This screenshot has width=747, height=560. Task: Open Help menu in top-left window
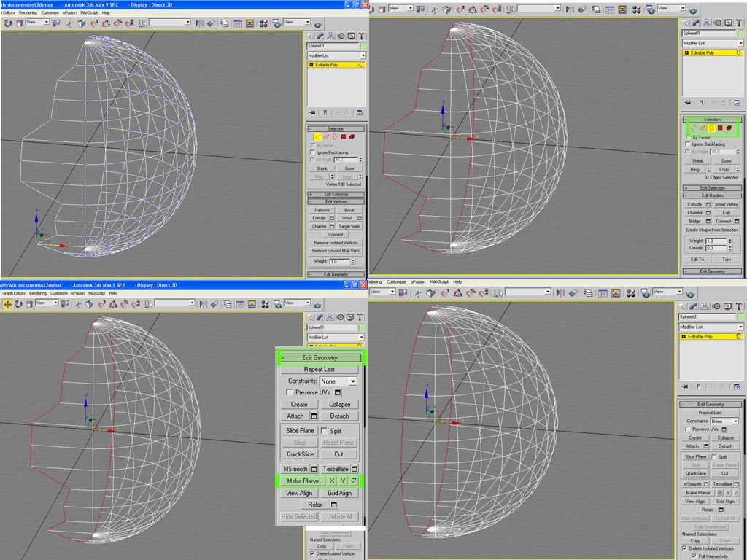[x=106, y=13]
